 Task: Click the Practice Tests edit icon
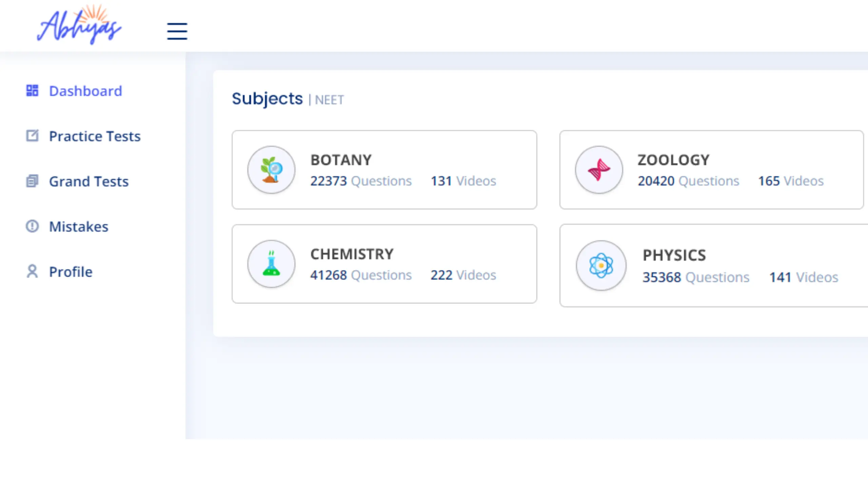(x=32, y=136)
